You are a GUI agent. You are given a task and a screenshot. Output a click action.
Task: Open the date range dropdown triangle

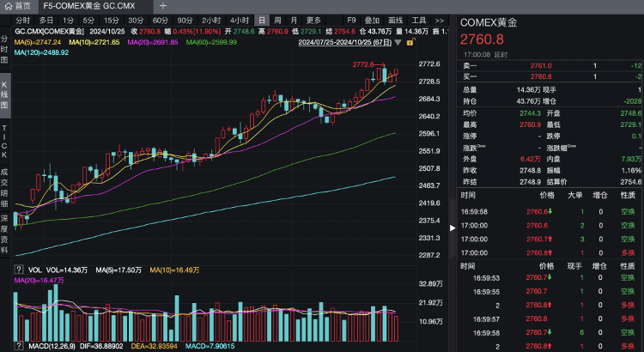(x=398, y=42)
